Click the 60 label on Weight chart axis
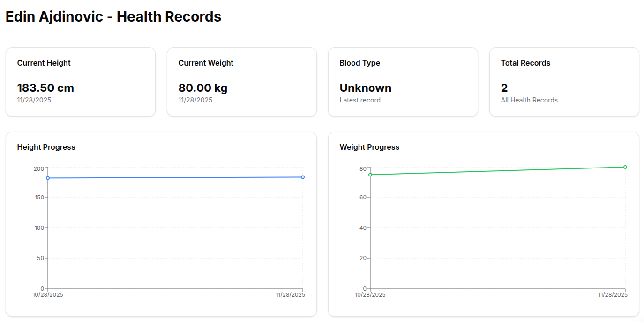The height and width of the screenshot is (322, 644). (363, 198)
